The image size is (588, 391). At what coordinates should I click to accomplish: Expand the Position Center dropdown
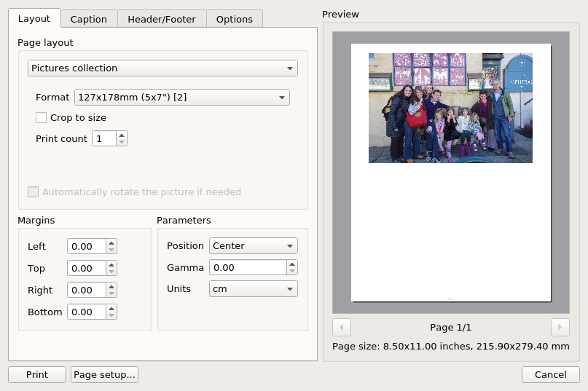[x=254, y=246]
